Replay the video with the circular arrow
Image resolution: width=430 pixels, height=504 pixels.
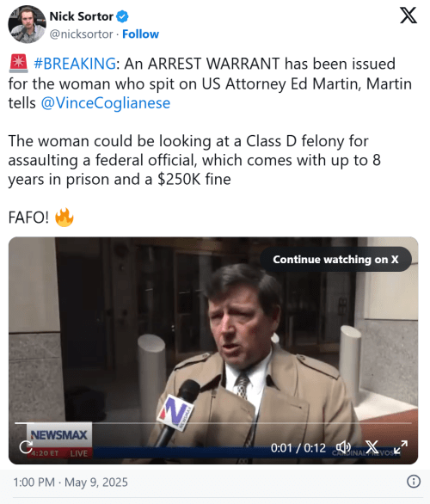click(x=26, y=446)
